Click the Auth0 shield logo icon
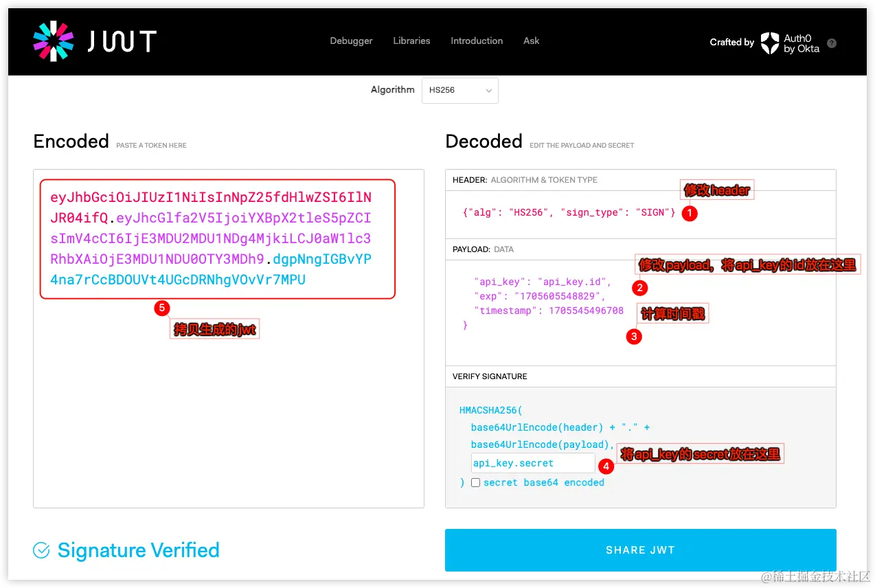 click(x=769, y=43)
